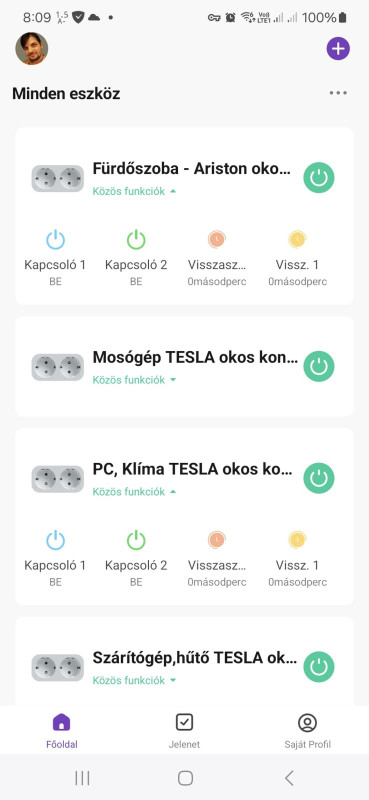Open the three-dots menu beside Minden eszköz
This screenshot has width=369, height=800.
338,93
